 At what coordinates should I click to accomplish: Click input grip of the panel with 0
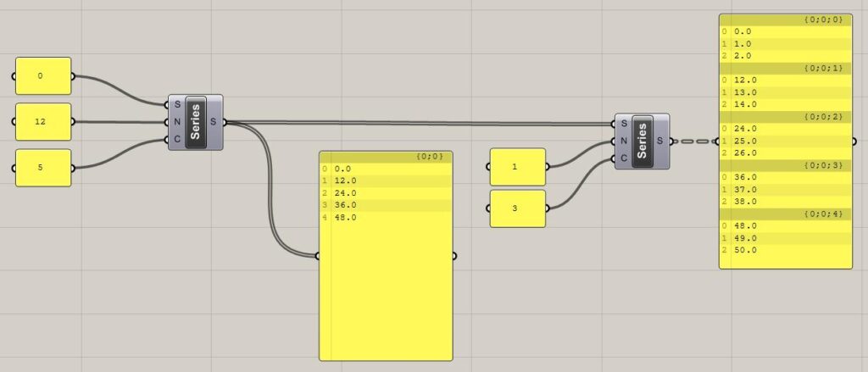[x=14, y=75]
